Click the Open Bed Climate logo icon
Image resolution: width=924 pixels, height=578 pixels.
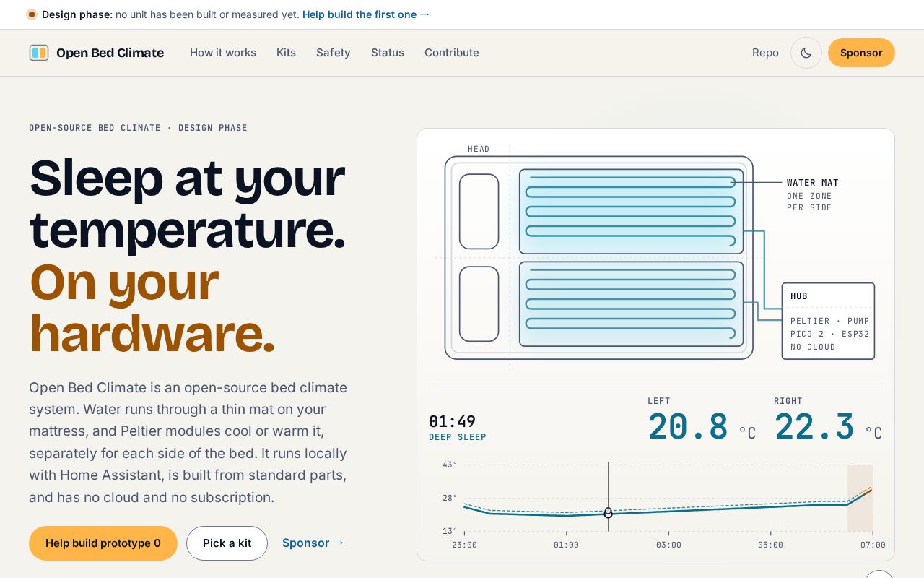[39, 53]
